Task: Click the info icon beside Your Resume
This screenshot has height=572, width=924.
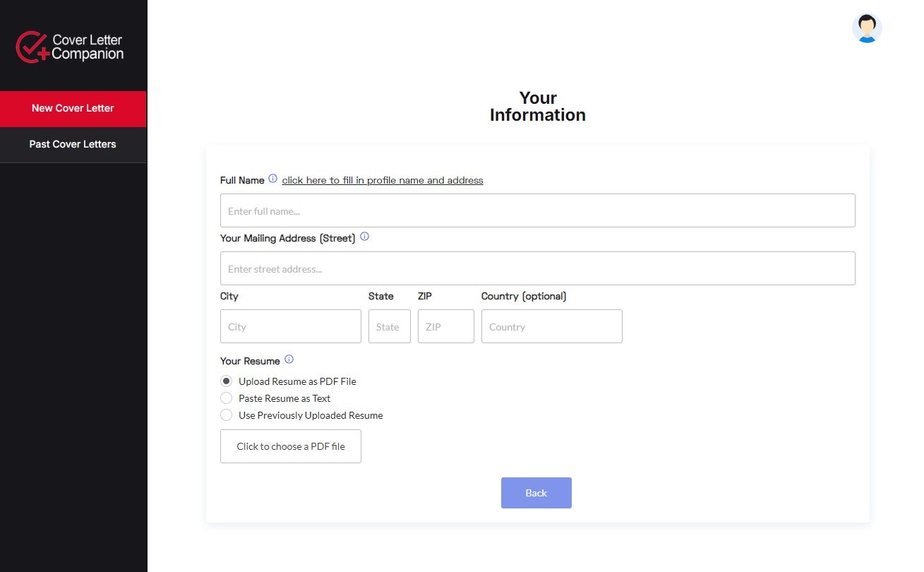Action: (x=289, y=359)
